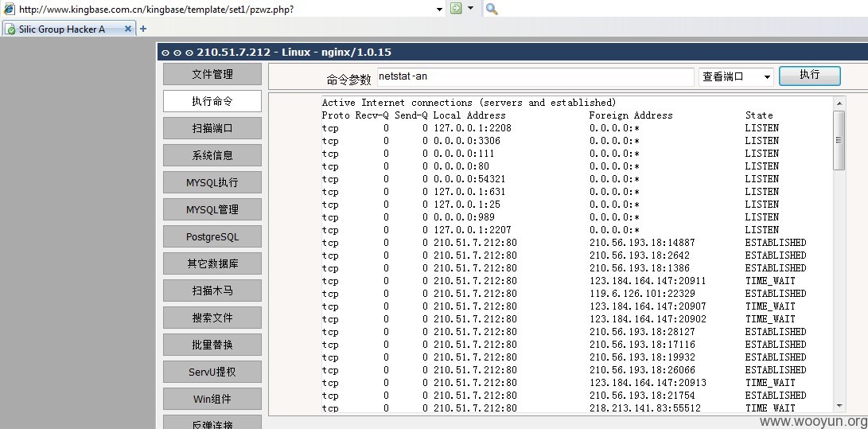Viewport: 868px width, 429px height.
Task: Click foreign address 210.56.193.18:1386
Action: (640, 268)
